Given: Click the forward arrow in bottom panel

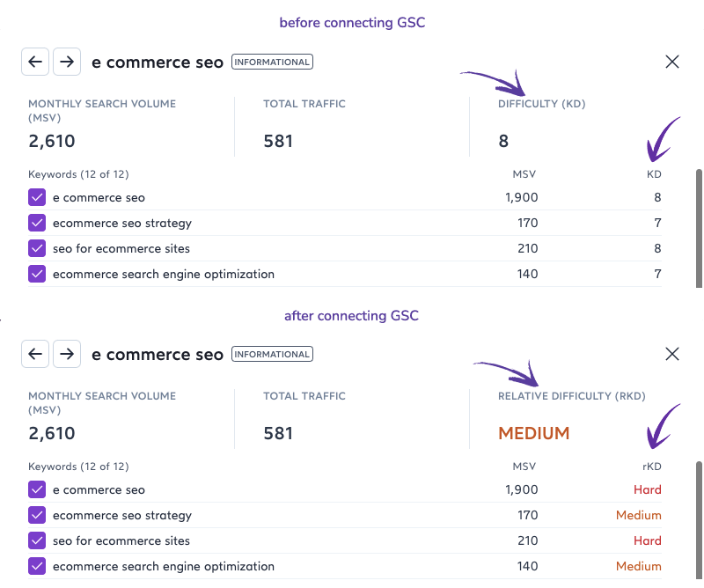Looking at the screenshot, I should 67,354.
